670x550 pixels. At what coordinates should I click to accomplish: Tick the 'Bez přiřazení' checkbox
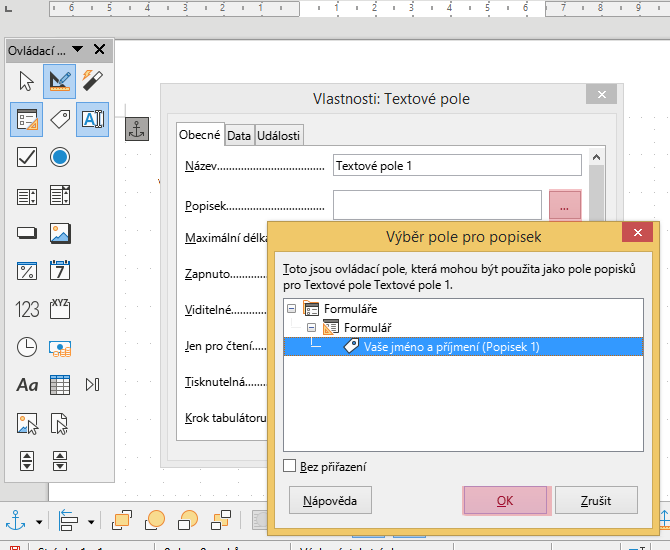click(x=290, y=466)
